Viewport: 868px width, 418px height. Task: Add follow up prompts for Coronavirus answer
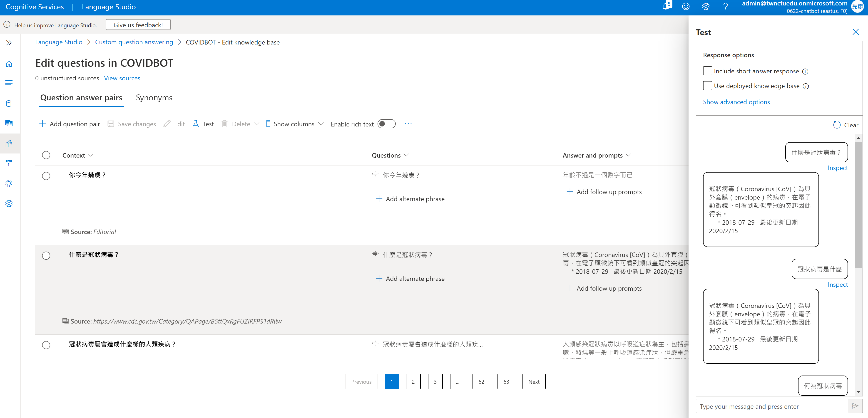pos(604,288)
